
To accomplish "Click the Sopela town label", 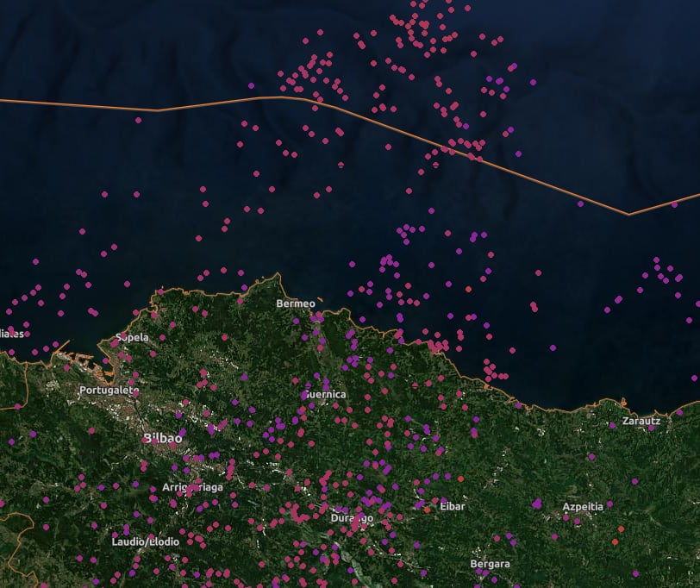I will 132,337.
